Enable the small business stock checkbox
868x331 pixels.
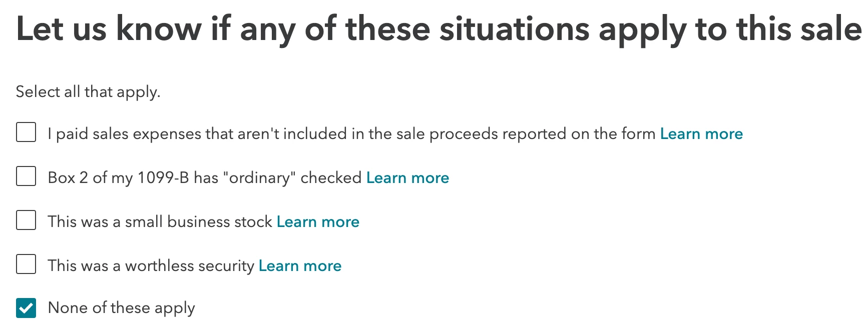point(26,220)
